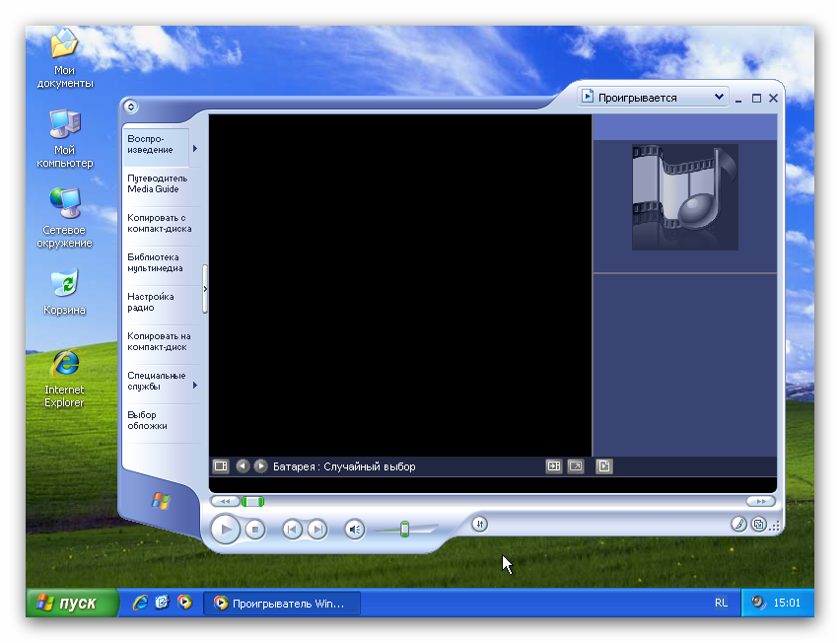Skip to previous track
Screen dimensions: 840x643
tap(292, 530)
